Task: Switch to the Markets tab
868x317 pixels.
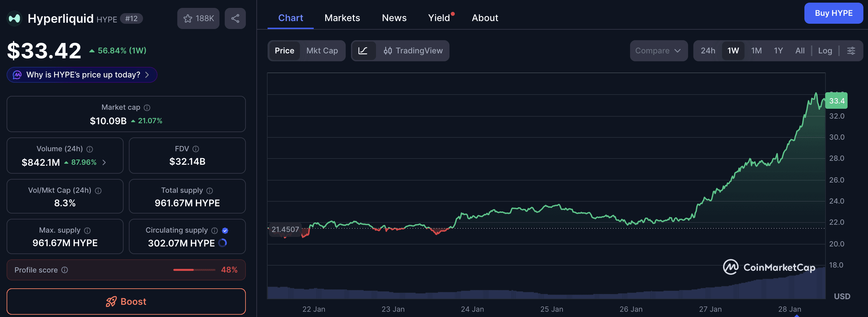Action: coord(342,17)
